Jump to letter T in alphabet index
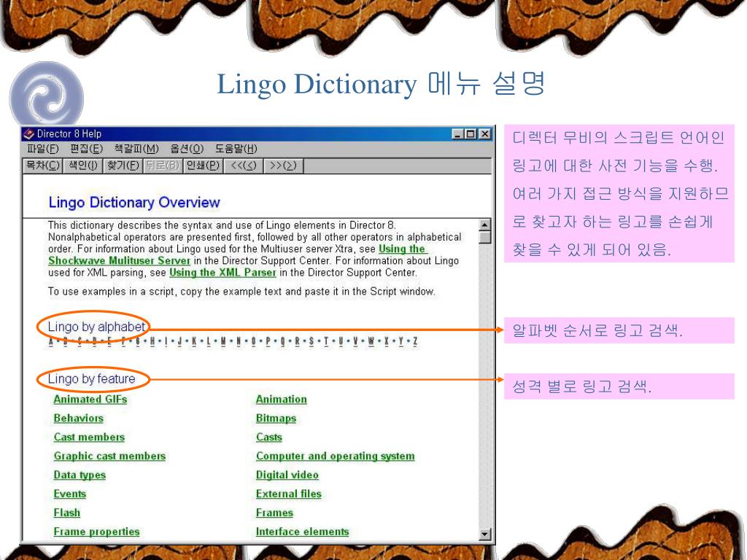 326,341
